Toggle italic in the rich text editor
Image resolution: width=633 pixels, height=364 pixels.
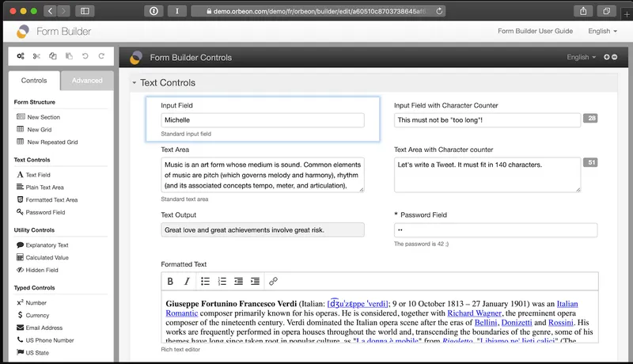coord(187,281)
